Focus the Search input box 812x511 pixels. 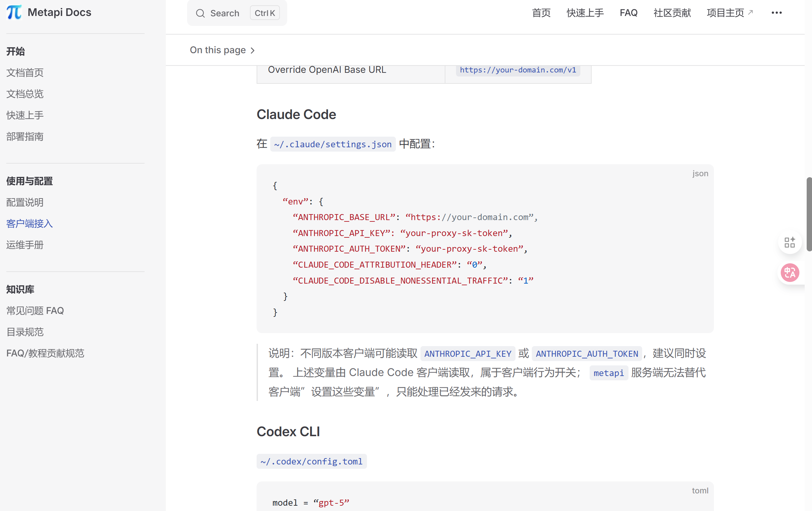[x=237, y=13]
